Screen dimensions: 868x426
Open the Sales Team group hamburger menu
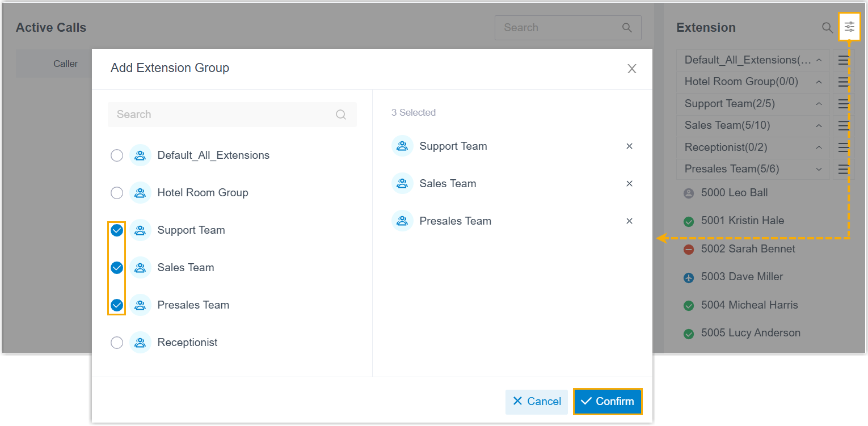[x=843, y=125]
